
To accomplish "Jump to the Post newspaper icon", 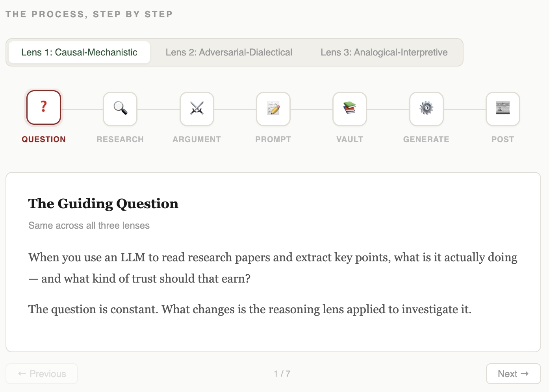I will coord(503,109).
